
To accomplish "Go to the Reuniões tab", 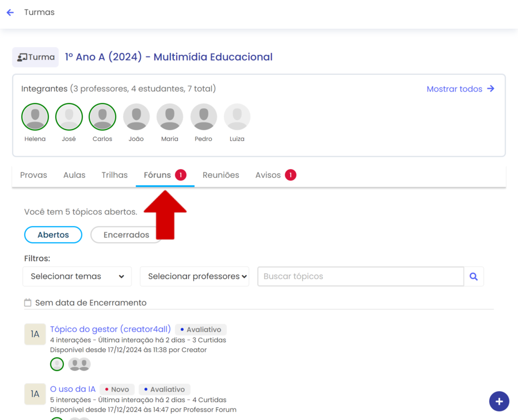I will pyautogui.click(x=220, y=175).
